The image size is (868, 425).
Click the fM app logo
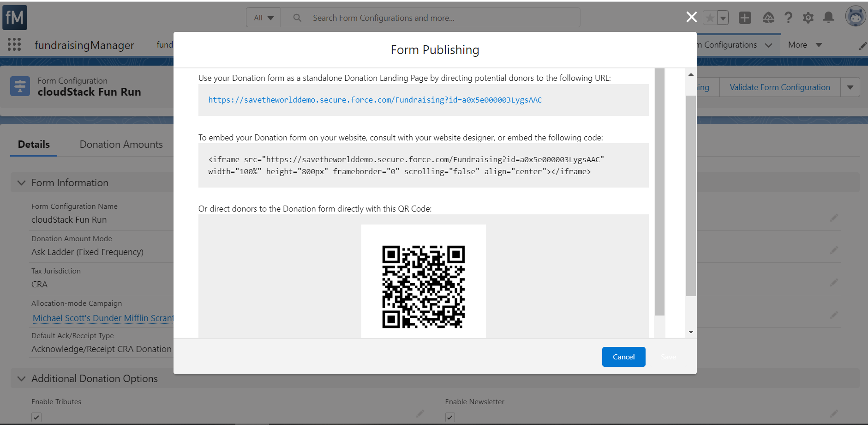(15, 18)
